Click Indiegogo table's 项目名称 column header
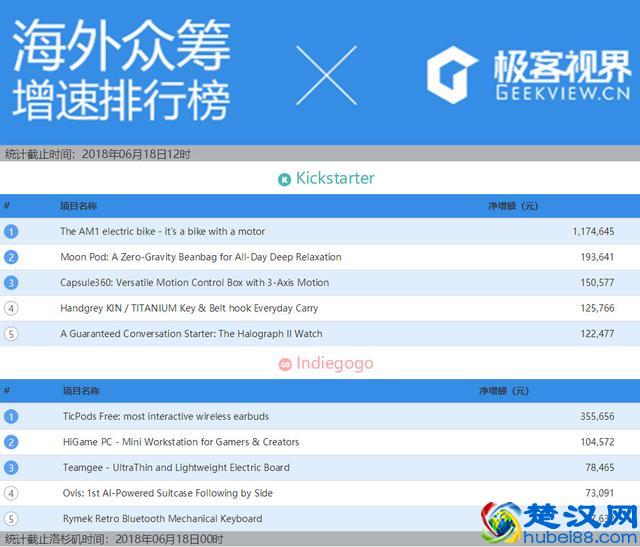This screenshot has width=640, height=547. click(x=81, y=391)
